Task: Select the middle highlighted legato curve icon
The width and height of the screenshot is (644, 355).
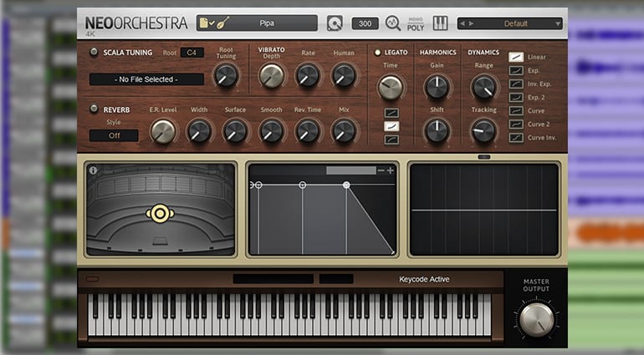Action: coord(391,126)
